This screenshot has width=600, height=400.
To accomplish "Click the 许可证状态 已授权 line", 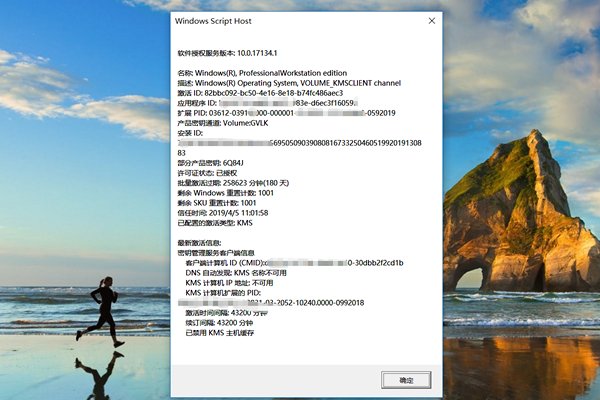I will pyautogui.click(x=207, y=173).
